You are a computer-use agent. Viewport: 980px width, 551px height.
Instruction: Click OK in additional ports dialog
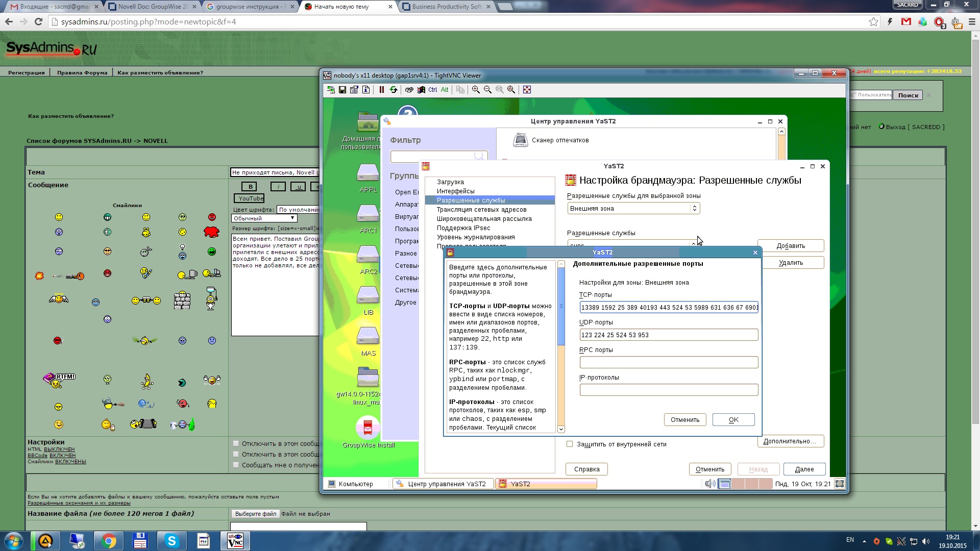(733, 420)
